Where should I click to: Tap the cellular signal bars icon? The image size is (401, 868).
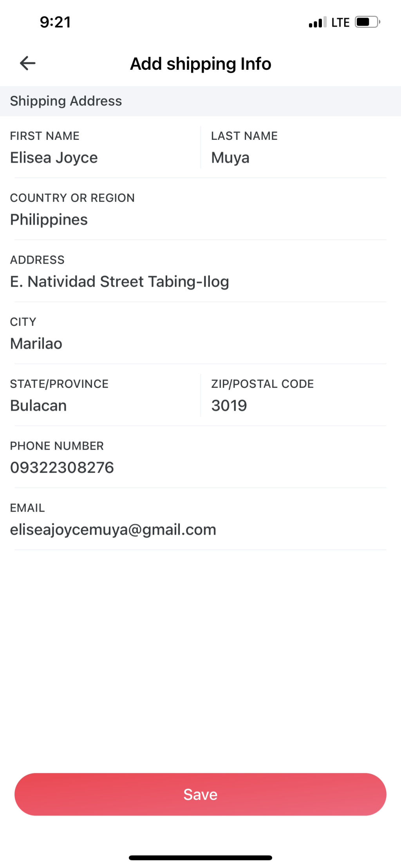(x=317, y=22)
